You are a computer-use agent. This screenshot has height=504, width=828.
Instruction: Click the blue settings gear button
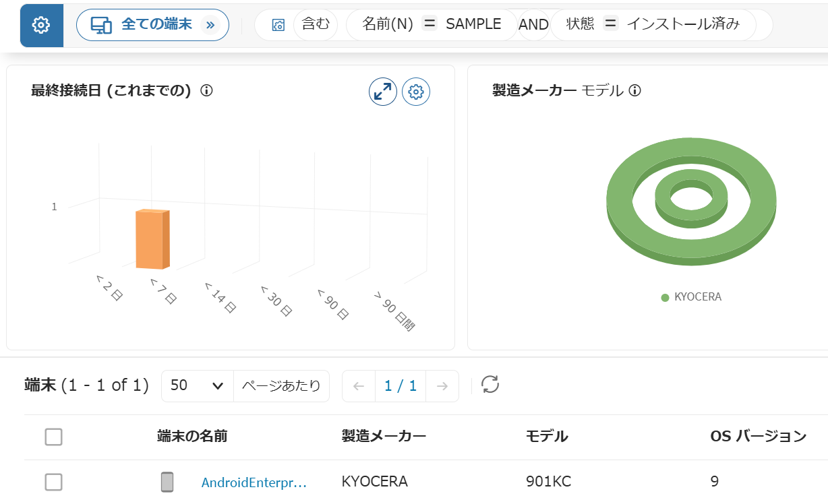pos(42,26)
